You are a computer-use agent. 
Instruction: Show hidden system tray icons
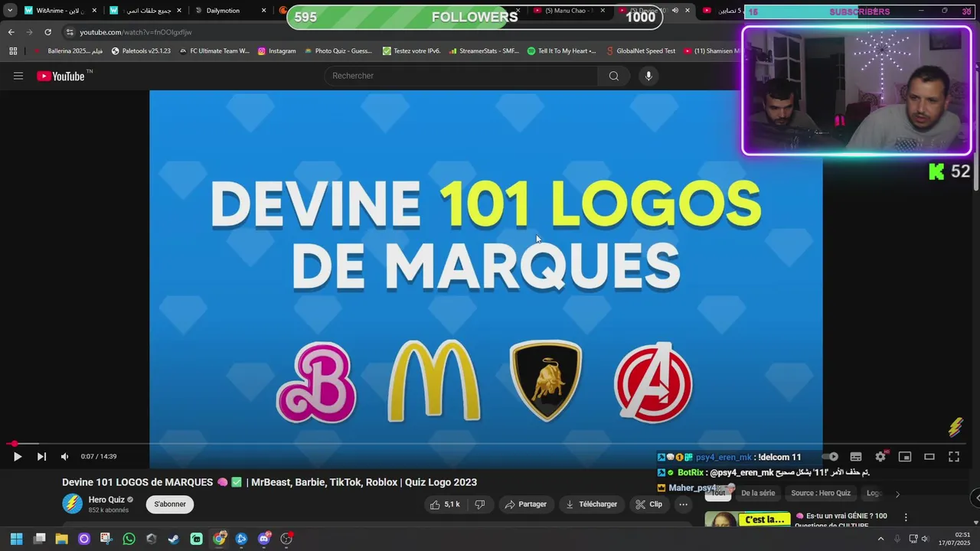pyautogui.click(x=880, y=539)
